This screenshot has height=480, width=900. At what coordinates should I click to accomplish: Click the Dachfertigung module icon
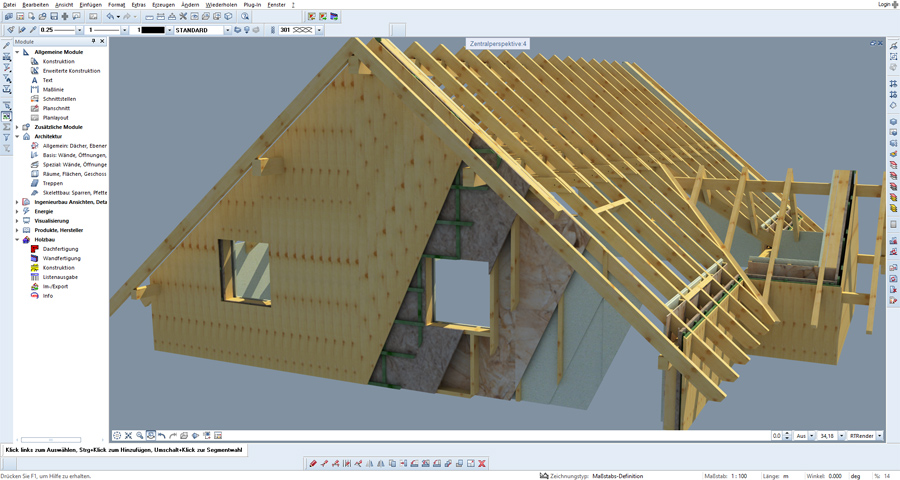coord(35,249)
